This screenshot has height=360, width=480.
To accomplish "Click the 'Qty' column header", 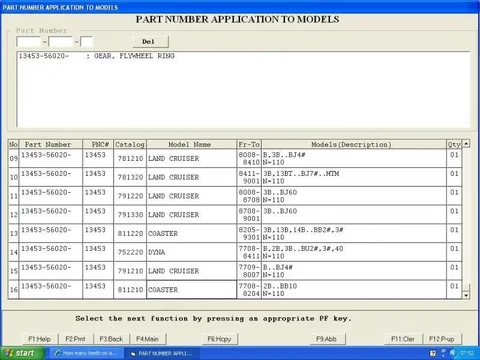I will [454, 144].
